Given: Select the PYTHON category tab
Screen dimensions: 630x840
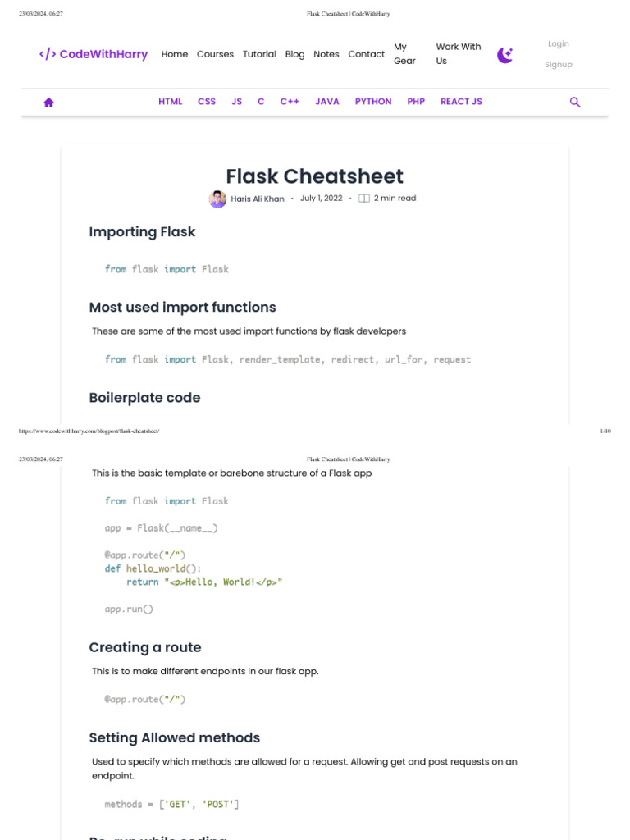Looking at the screenshot, I should pyautogui.click(x=373, y=102).
